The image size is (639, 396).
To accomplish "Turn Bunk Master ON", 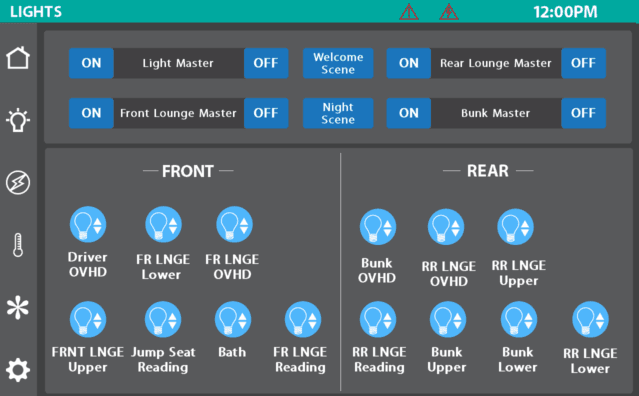I will (x=409, y=113).
